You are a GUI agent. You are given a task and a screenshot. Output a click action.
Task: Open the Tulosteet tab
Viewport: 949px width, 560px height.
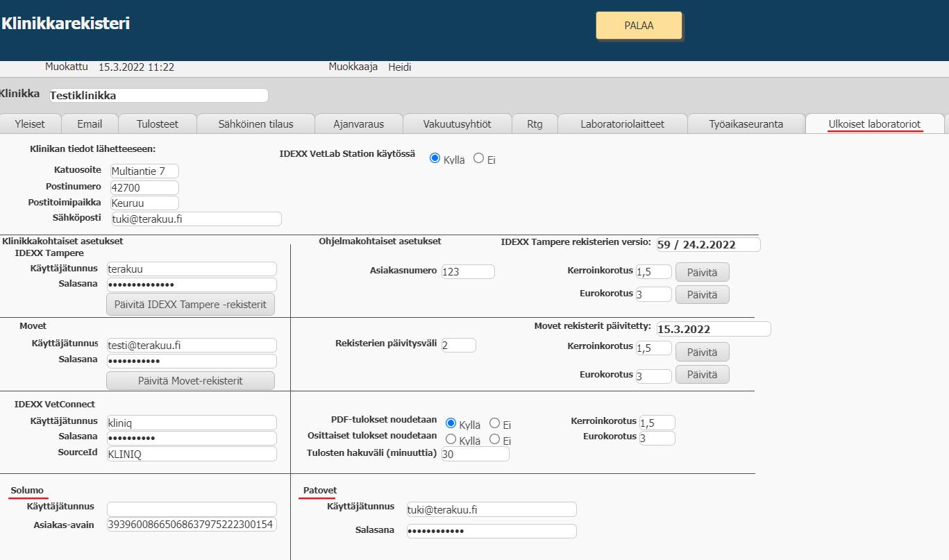(x=157, y=124)
